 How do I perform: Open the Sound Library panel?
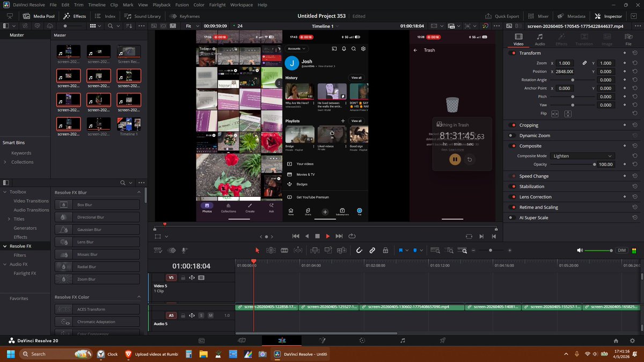tap(143, 16)
